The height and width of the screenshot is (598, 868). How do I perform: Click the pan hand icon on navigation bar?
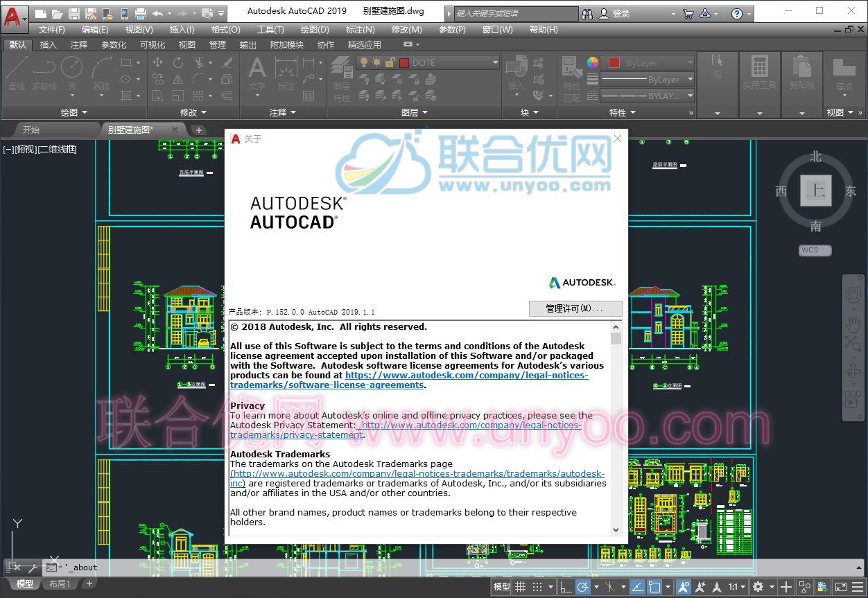(853, 324)
